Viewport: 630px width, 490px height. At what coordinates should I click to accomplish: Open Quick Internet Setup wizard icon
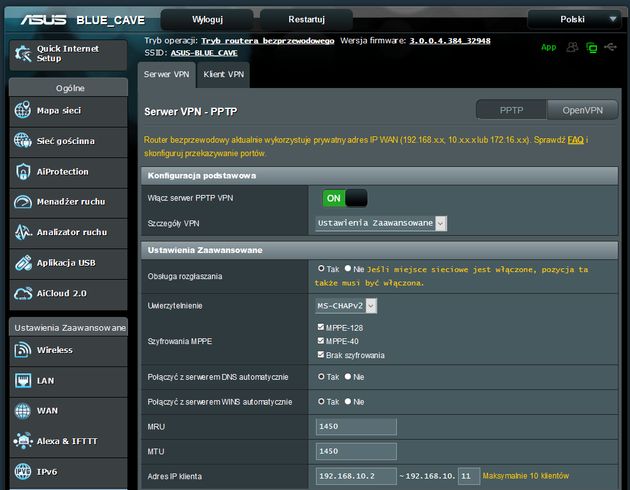(x=22, y=54)
